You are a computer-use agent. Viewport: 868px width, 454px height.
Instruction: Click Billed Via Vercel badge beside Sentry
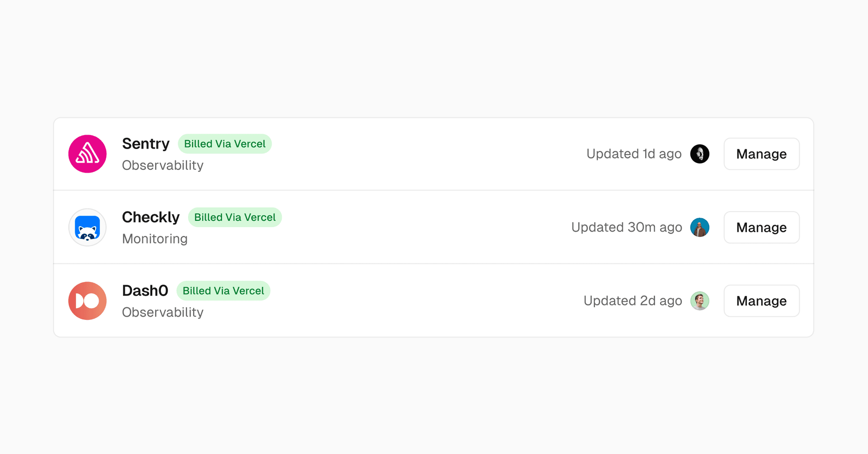pyautogui.click(x=225, y=144)
